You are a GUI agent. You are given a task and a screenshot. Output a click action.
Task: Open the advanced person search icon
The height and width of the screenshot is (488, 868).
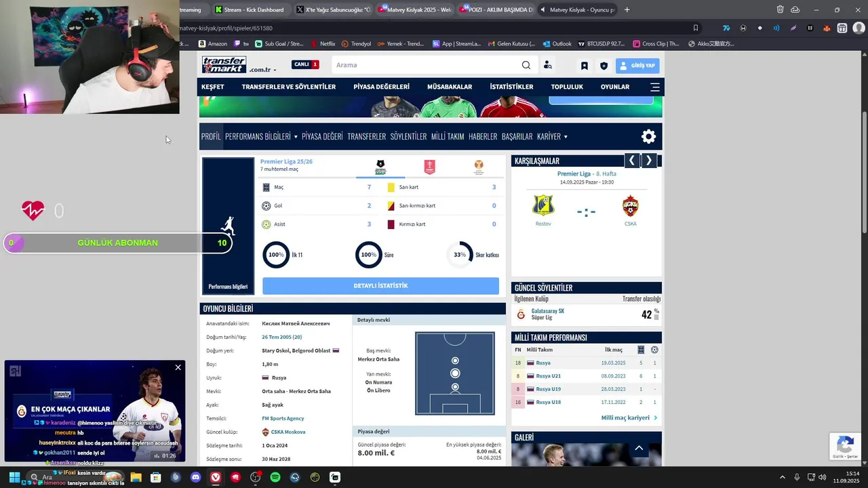click(x=547, y=65)
